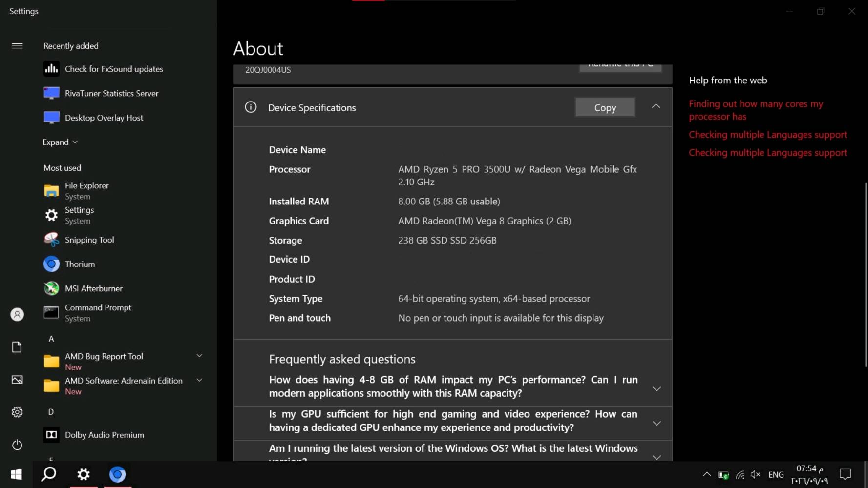Open the network Wi-Fi tray icon

(740, 475)
